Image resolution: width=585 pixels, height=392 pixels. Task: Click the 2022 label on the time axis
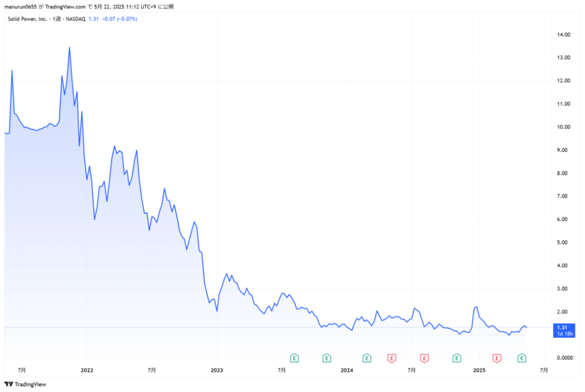[87, 370]
